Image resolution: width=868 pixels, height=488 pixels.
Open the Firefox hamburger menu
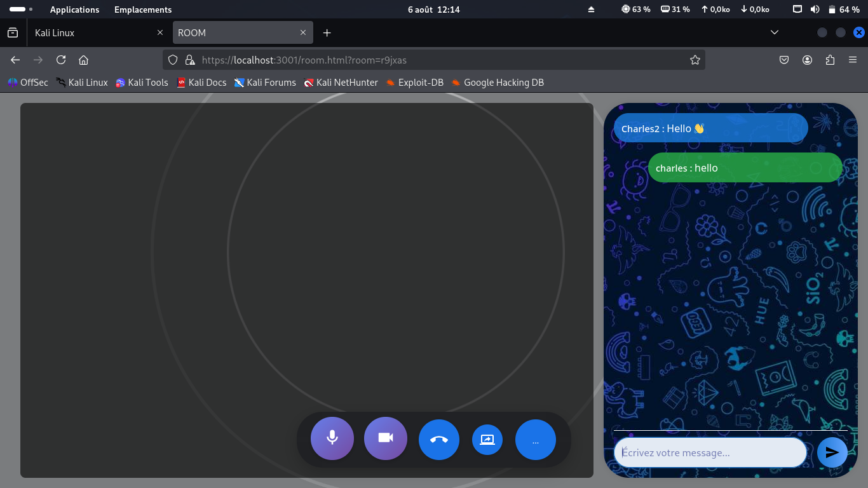pyautogui.click(x=853, y=59)
